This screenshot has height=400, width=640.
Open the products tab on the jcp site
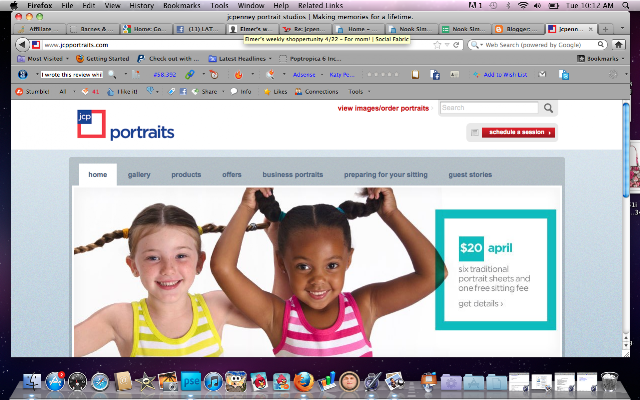pos(186,175)
